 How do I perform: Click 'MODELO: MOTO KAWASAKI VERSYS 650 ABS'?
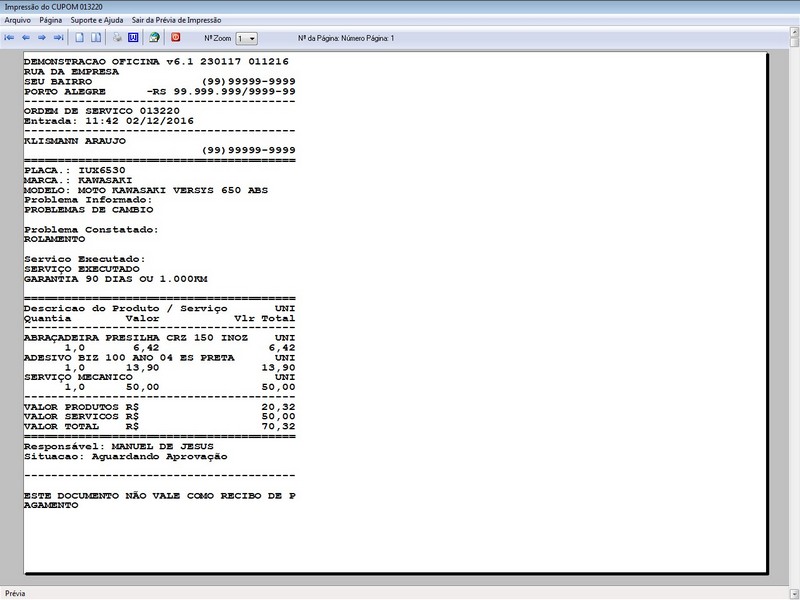pos(146,190)
